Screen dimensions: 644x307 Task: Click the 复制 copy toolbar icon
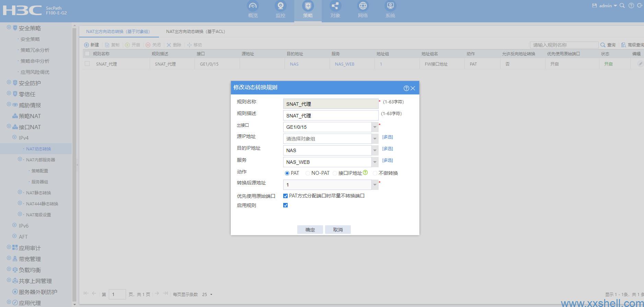pos(107,45)
